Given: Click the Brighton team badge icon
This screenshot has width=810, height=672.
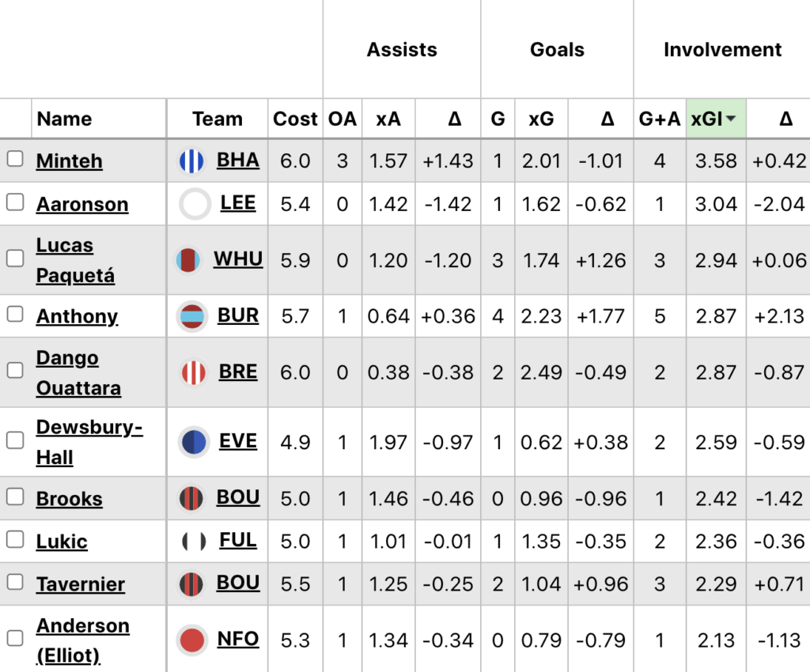Looking at the screenshot, I should [x=192, y=161].
